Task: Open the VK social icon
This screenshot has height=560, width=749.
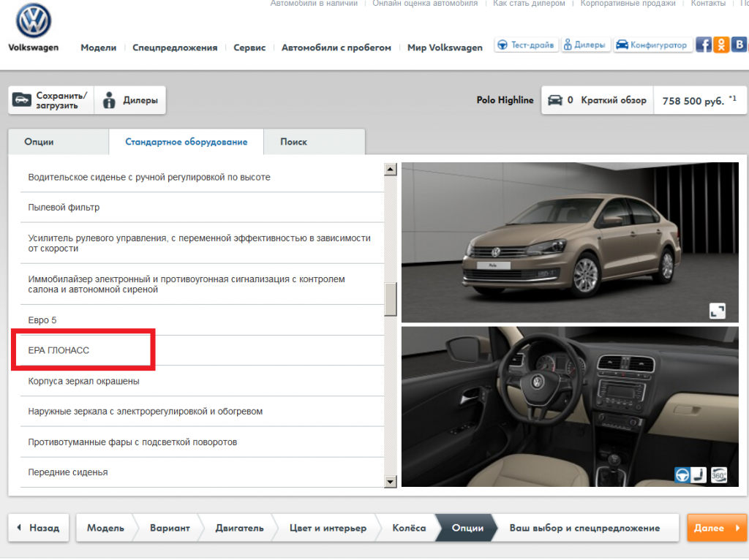Action: click(739, 45)
